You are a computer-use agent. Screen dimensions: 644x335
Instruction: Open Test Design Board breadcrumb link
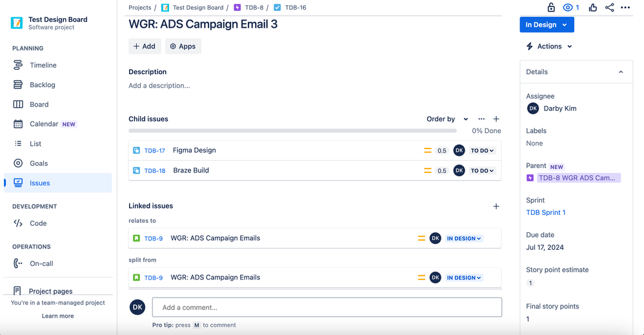[198, 7]
